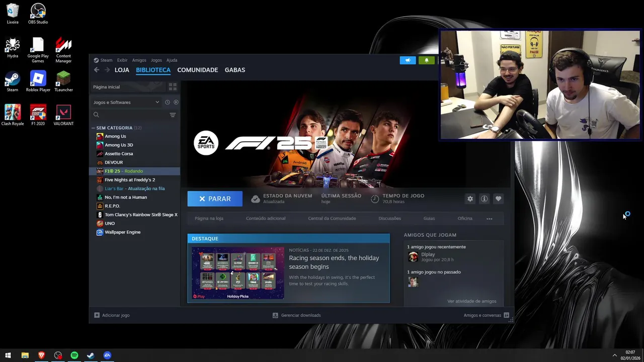This screenshot has height=362, width=644.
Task: Open the Amigos menu
Action: click(139, 60)
